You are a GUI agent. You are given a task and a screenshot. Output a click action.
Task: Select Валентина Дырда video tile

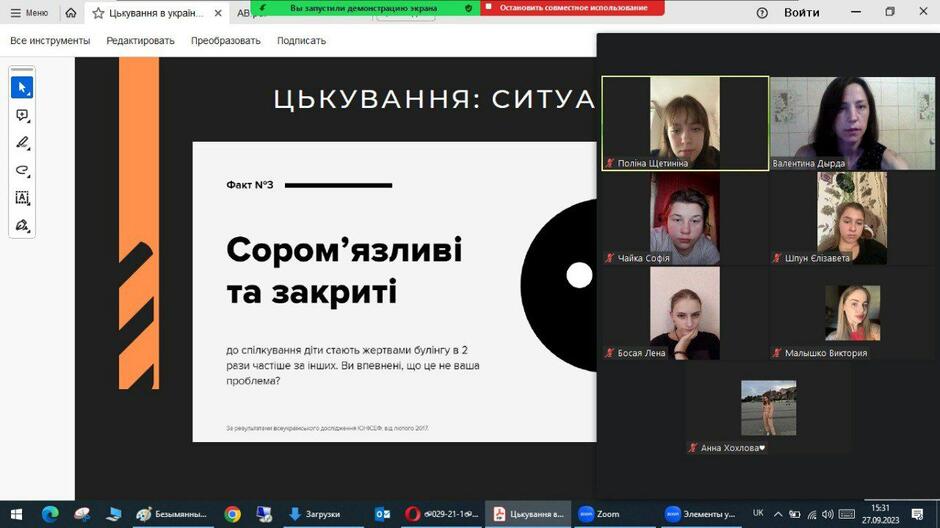coord(852,123)
